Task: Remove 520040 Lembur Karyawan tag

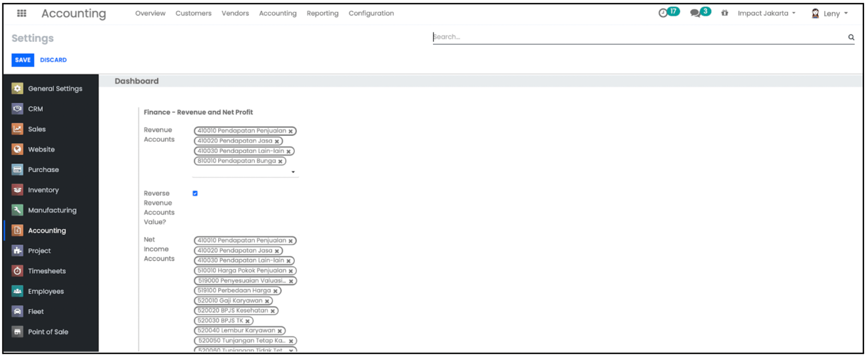Action: click(280, 331)
